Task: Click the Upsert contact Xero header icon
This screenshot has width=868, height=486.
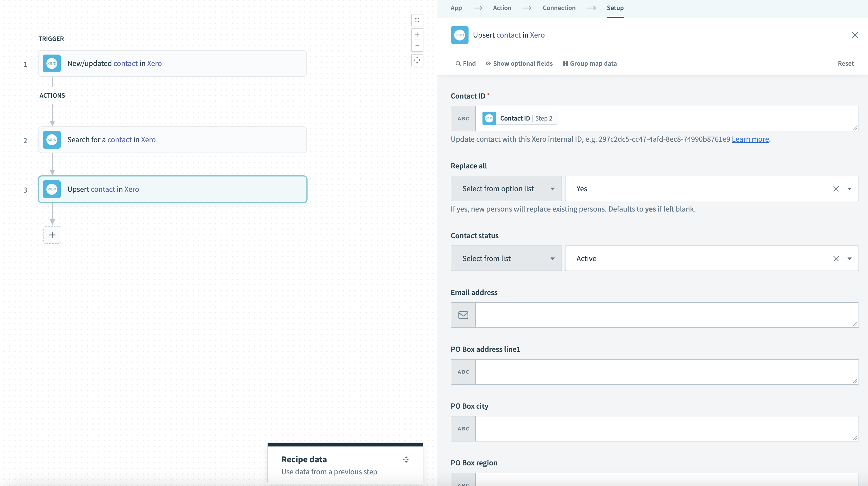Action: click(459, 35)
